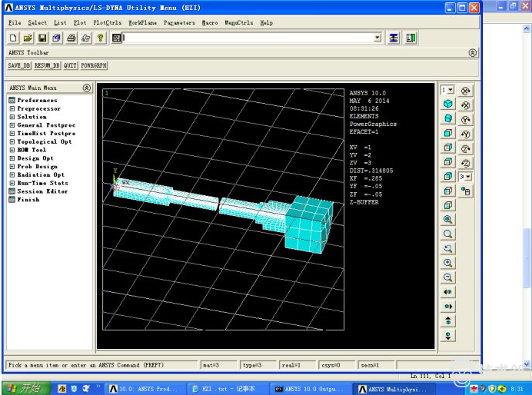
Task: Expand the Preprocessor tree node
Action: 12,108
